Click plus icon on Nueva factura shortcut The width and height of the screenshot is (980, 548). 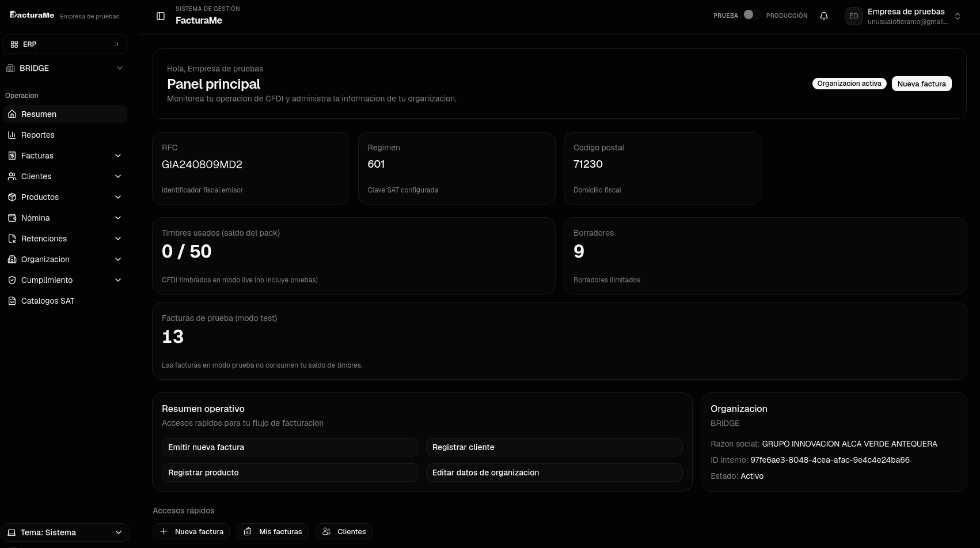164,531
